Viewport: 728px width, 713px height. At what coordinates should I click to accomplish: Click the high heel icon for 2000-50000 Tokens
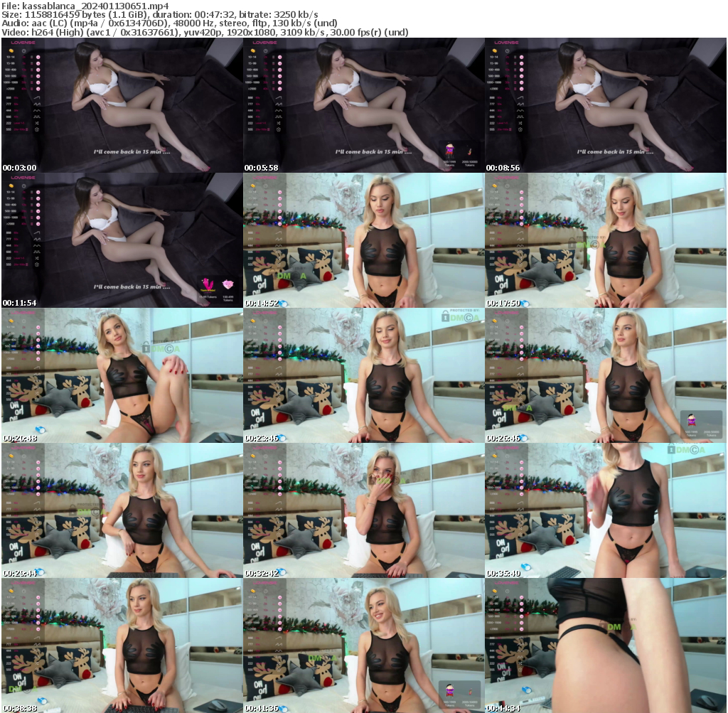coord(469,152)
